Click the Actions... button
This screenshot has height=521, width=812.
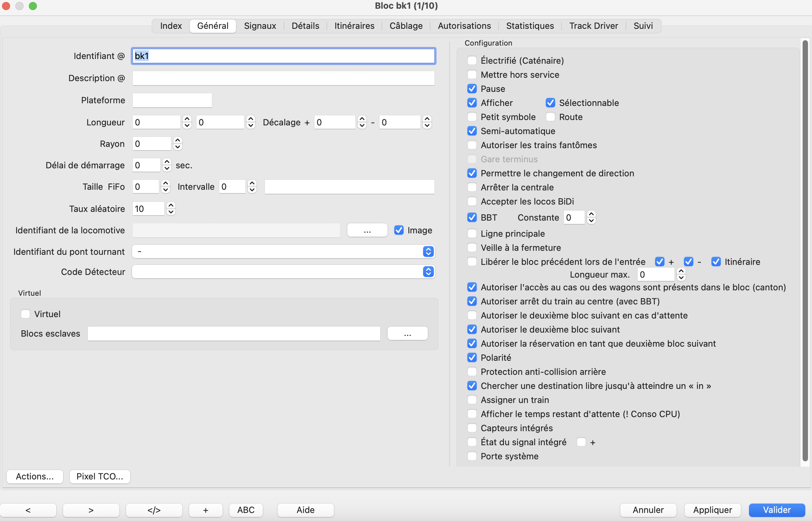pos(35,476)
